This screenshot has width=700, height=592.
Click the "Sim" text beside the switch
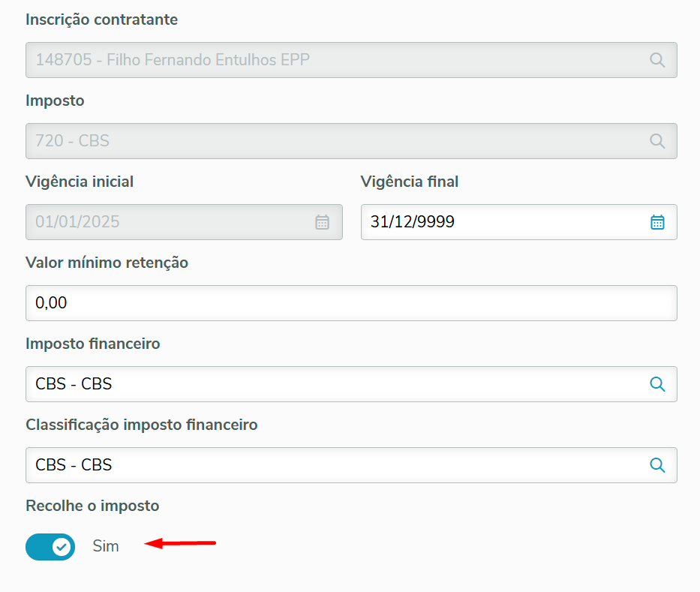[106, 546]
